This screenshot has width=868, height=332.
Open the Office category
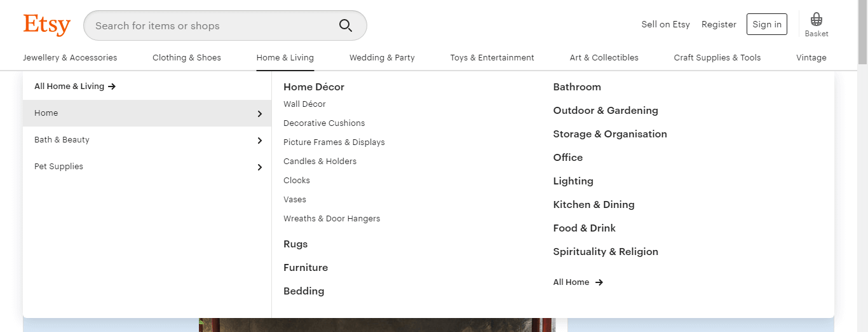(x=568, y=158)
